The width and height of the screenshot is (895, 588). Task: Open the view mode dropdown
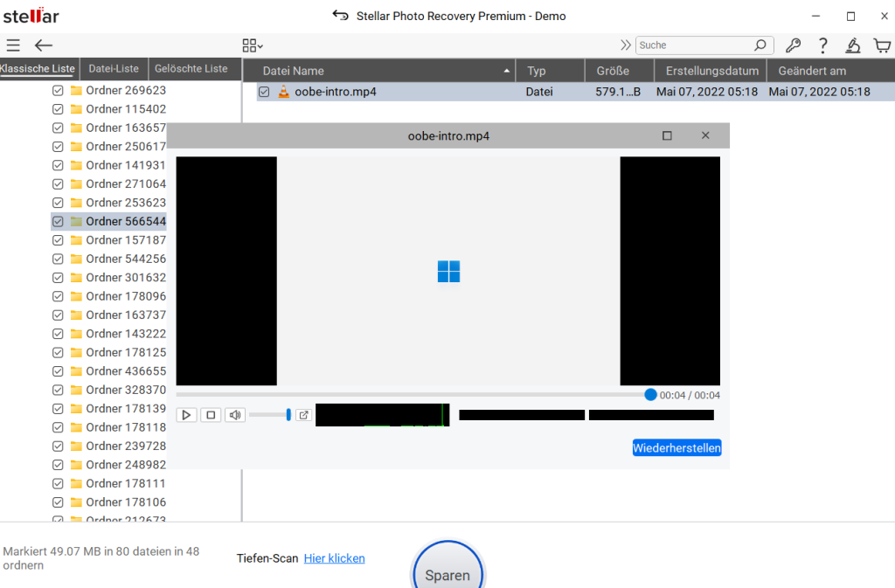click(x=253, y=45)
